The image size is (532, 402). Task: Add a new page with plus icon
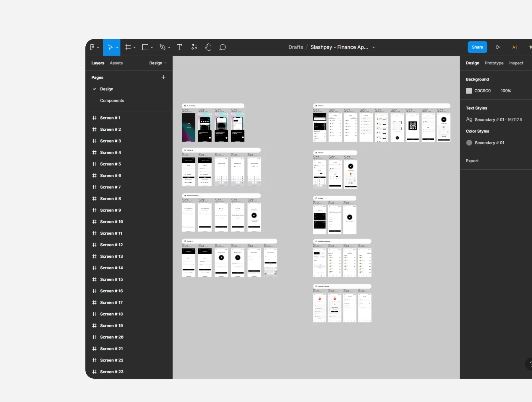[163, 77]
